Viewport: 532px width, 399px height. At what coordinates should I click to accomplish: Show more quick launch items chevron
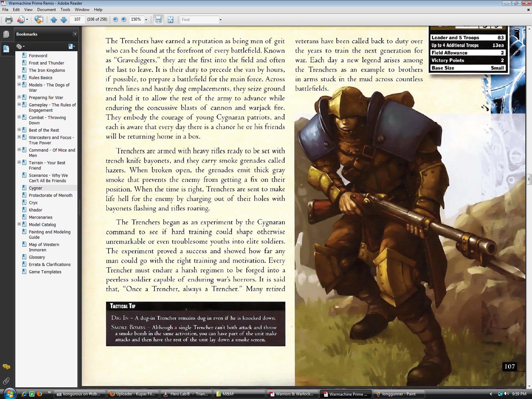point(50,392)
